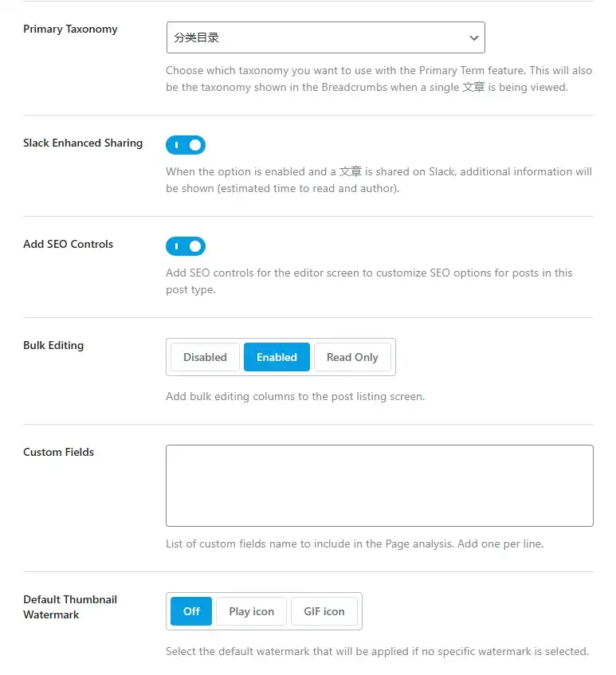Click the Default Thumbnail Watermark label
The image size is (616, 675).
(x=70, y=607)
